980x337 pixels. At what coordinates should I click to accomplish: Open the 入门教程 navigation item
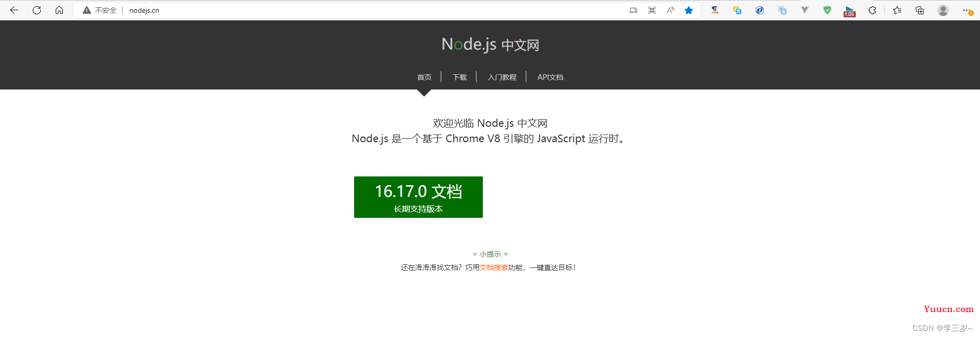[x=502, y=77]
